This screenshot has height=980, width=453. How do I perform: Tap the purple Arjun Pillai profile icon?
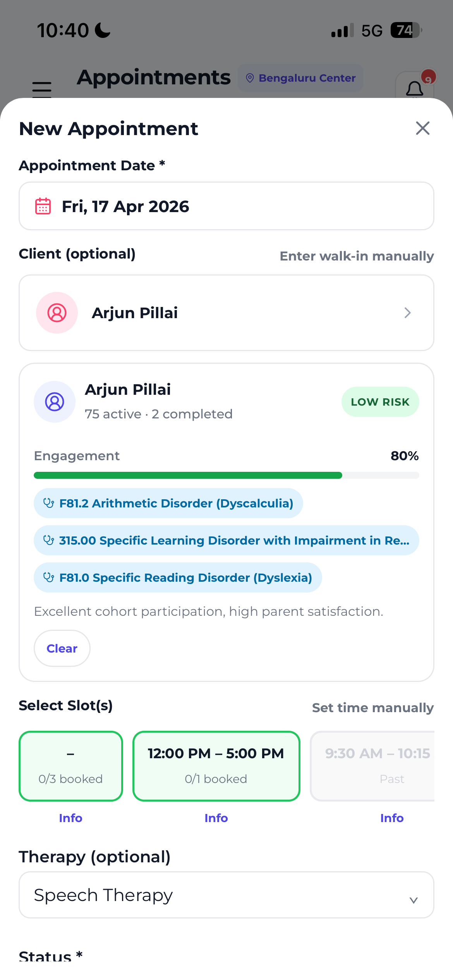pos(55,402)
